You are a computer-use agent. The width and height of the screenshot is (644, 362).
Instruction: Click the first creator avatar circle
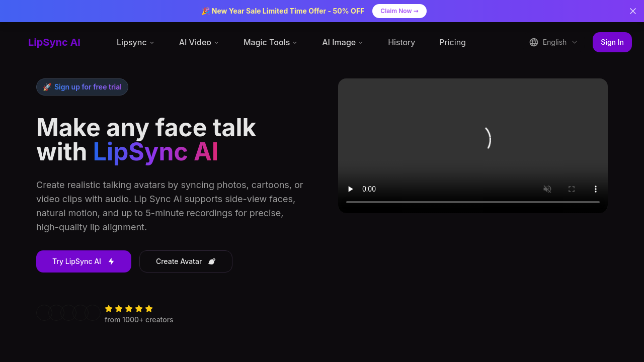pos(44,313)
